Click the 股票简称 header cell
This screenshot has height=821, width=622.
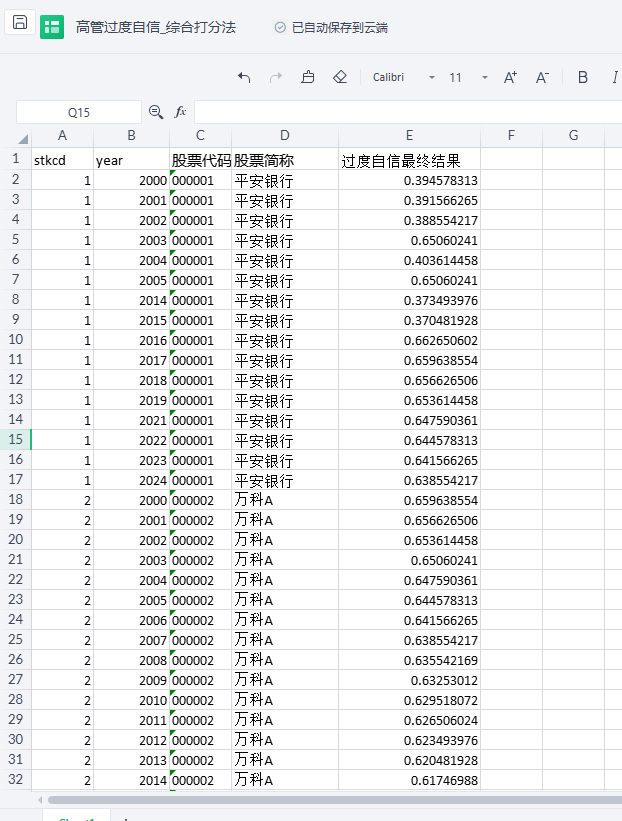pos(285,160)
